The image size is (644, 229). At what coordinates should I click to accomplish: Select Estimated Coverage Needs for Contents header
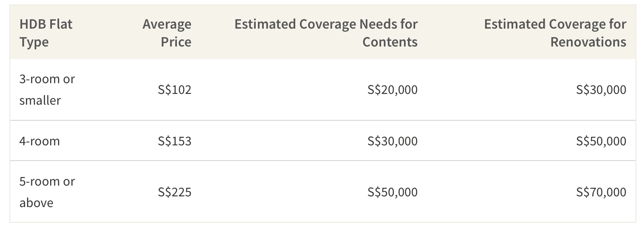(x=326, y=33)
